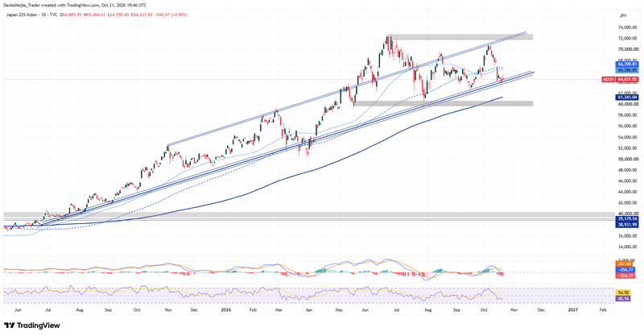The height and width of the screenshot is (336, 644).
Task: Click the NI225 red symbol tag
Action: (x=608, y=79)
